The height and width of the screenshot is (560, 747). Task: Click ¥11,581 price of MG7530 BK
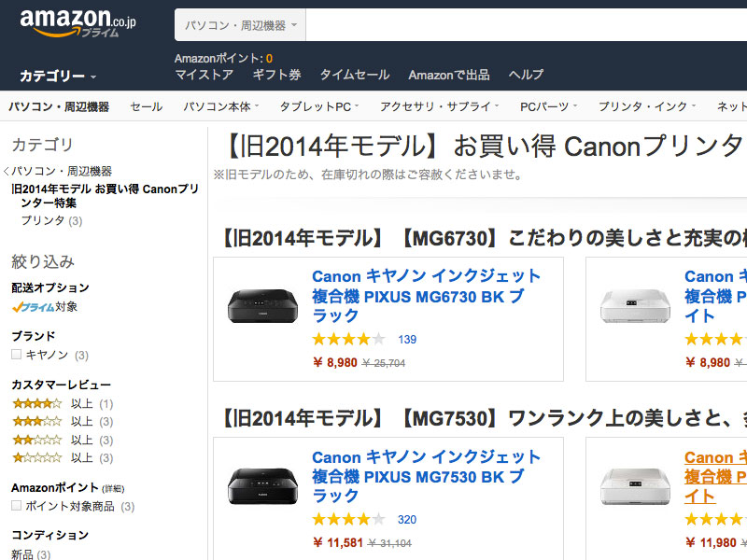[338, 543]
